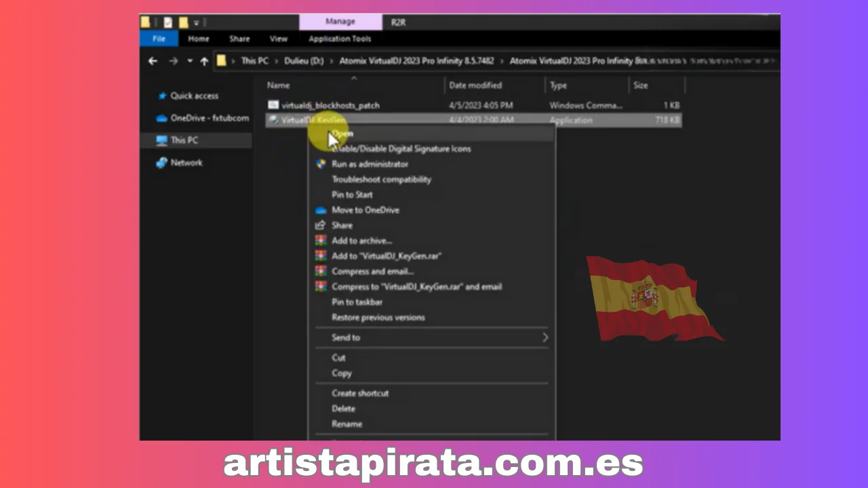Click the "718 KB" size cell

[x=668, y=120]
